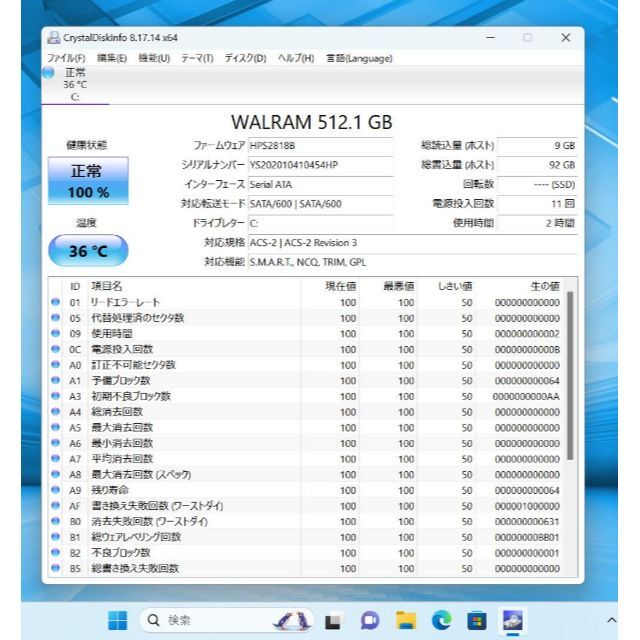Open File Explorer from the taskbar

[x=406, y=620]
